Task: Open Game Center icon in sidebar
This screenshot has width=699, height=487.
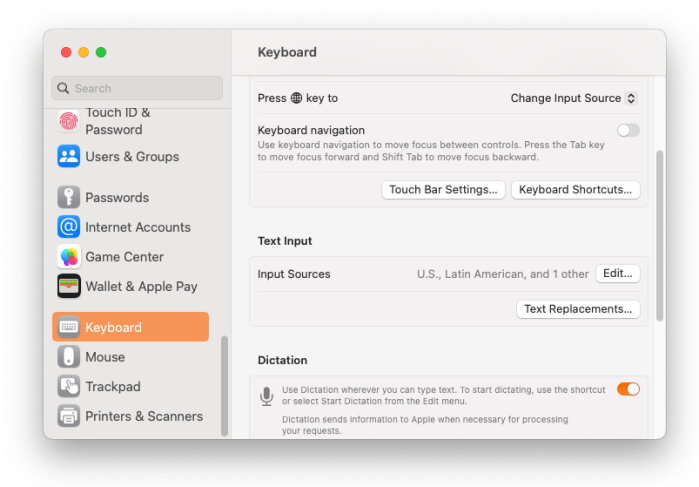Action: coord(69,256)
